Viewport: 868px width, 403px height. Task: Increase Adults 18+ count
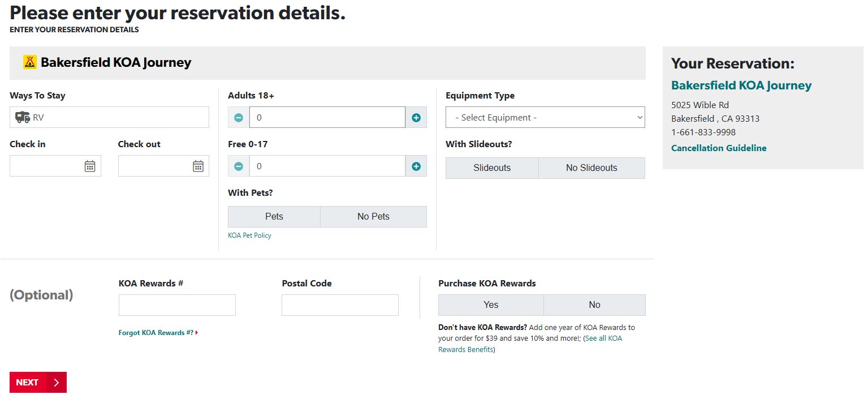416,118
